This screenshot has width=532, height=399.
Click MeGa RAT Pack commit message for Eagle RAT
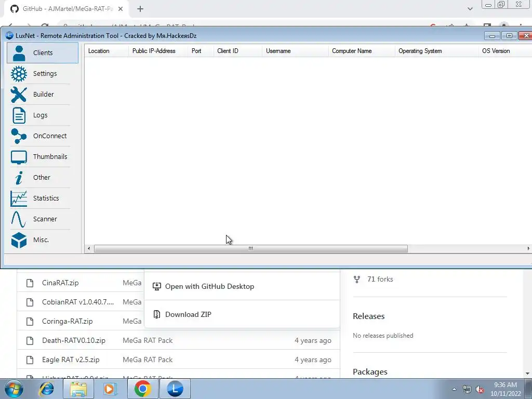[148, 360]
